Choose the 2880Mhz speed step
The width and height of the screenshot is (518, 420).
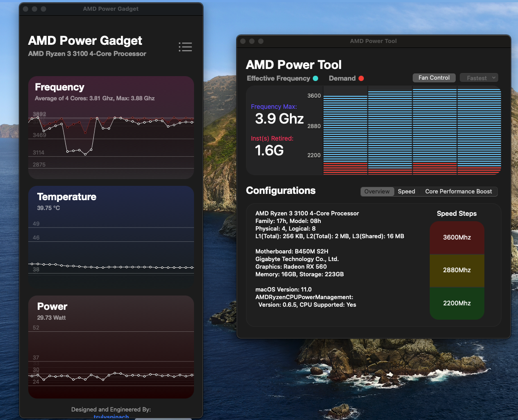coord(457,270)
